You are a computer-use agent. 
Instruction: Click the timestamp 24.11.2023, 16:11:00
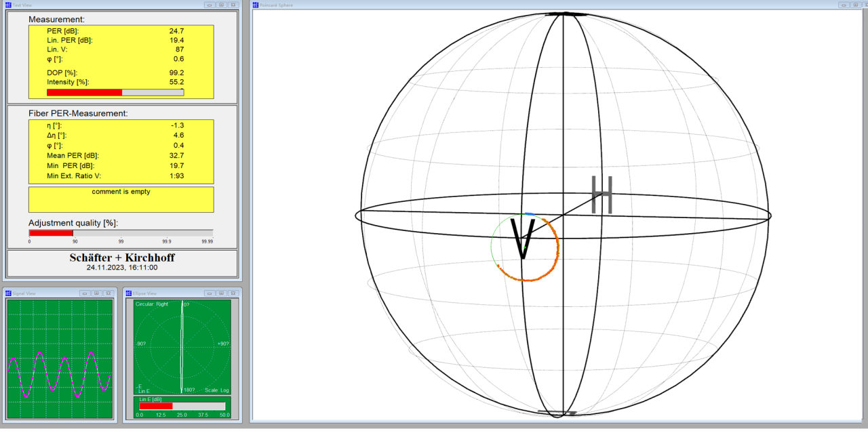[122, 268]
